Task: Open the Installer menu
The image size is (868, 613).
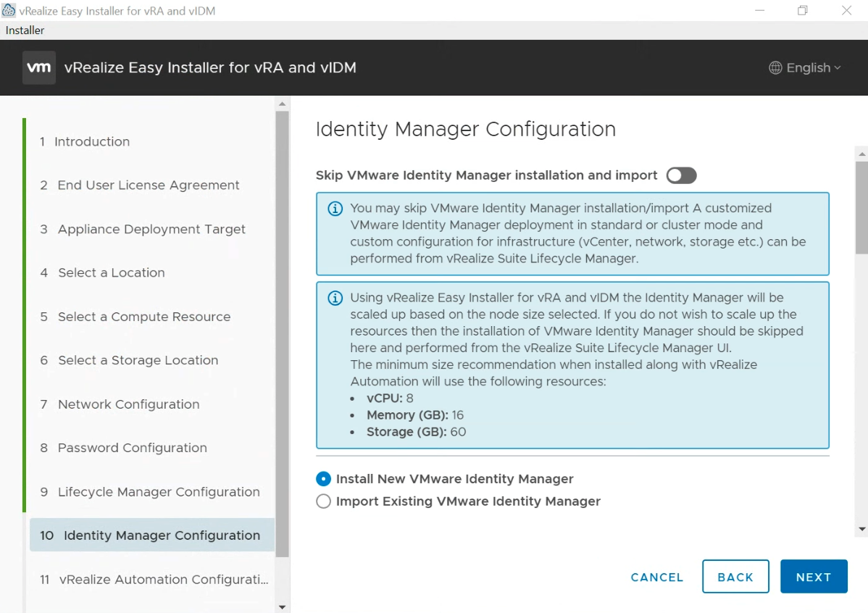Action: coord(25,30)
